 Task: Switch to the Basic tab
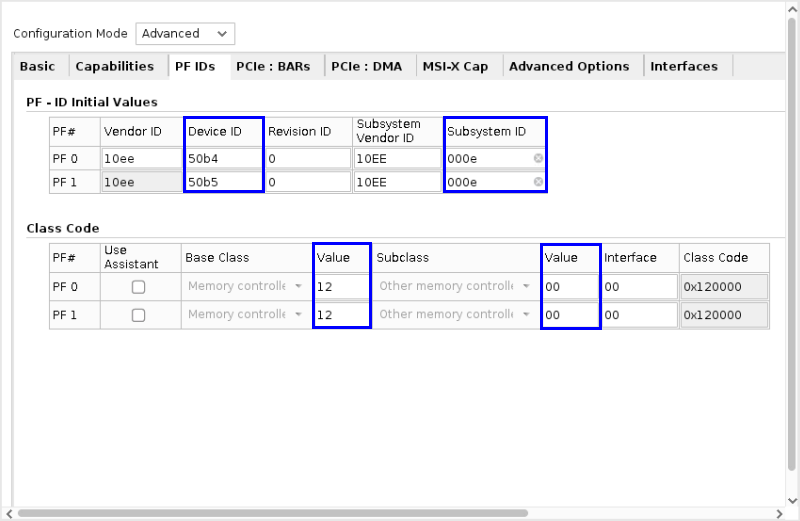pos(37,66)
